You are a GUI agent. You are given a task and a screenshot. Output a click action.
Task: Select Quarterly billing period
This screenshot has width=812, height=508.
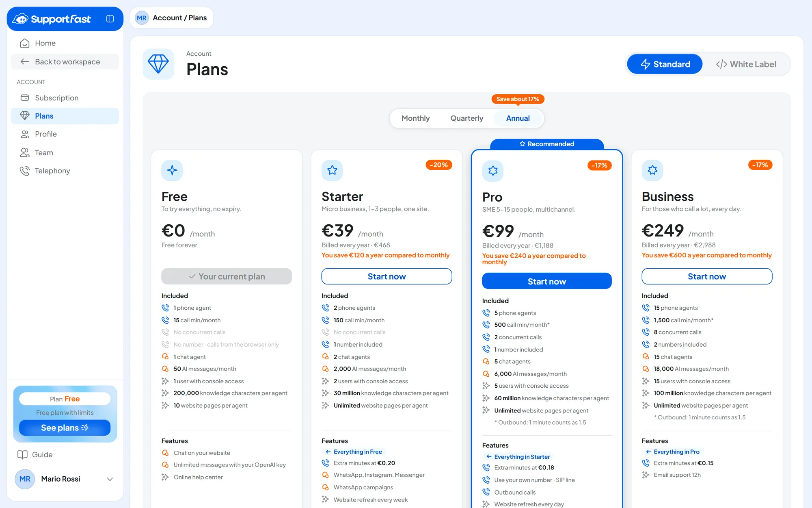tap(466, 118)
